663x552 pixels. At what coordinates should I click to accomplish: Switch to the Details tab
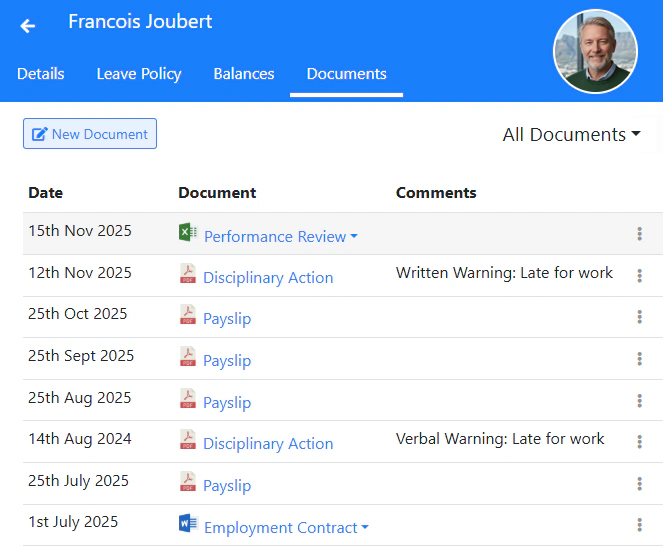point(41,74)
